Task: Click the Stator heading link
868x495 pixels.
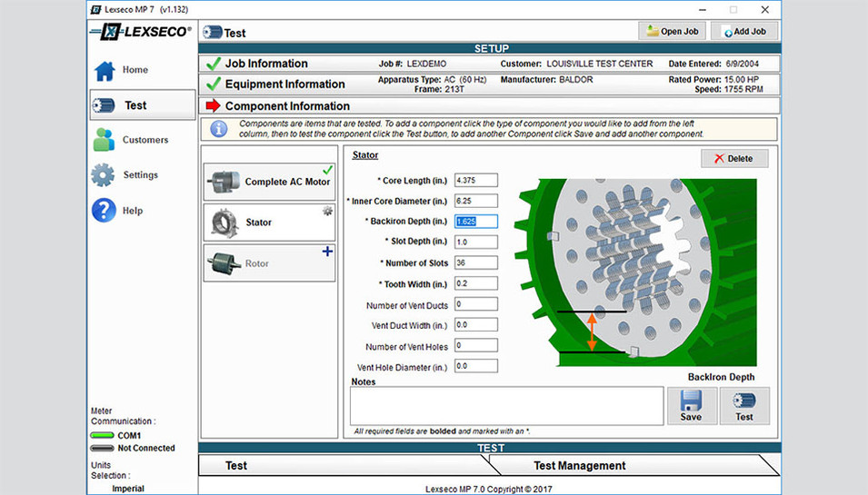Action: point(365,155)
